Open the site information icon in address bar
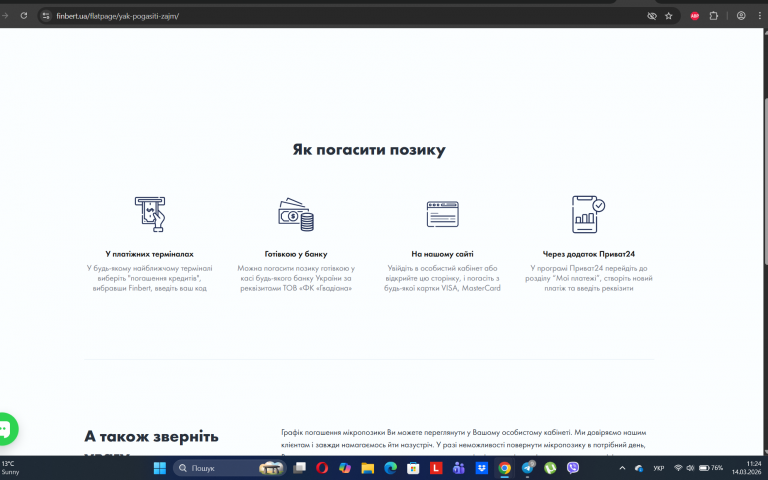Screen dimensions: 768x480 click(46, 16)
